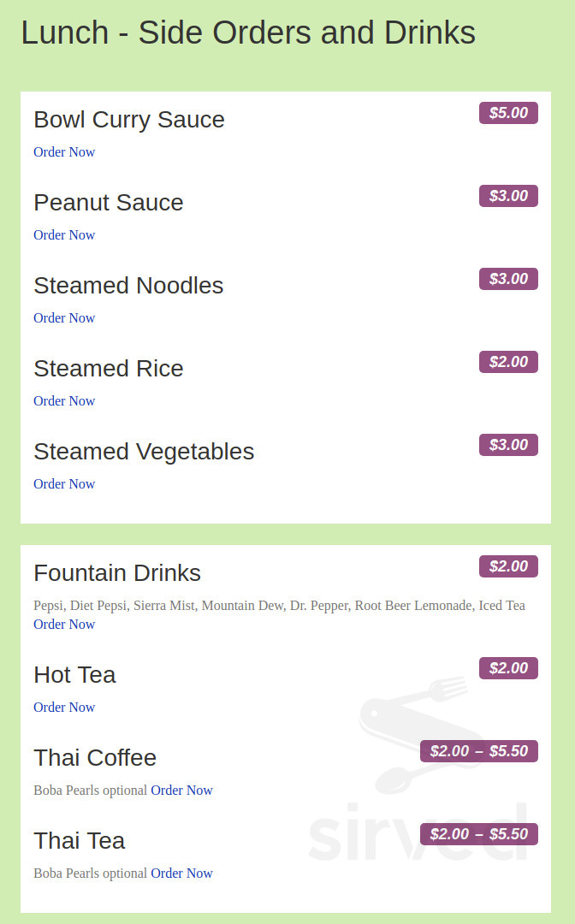Click the Lunch - Side Orders and Drinks heading
Screen dimensions: 575x924
[x=248, y=33]
